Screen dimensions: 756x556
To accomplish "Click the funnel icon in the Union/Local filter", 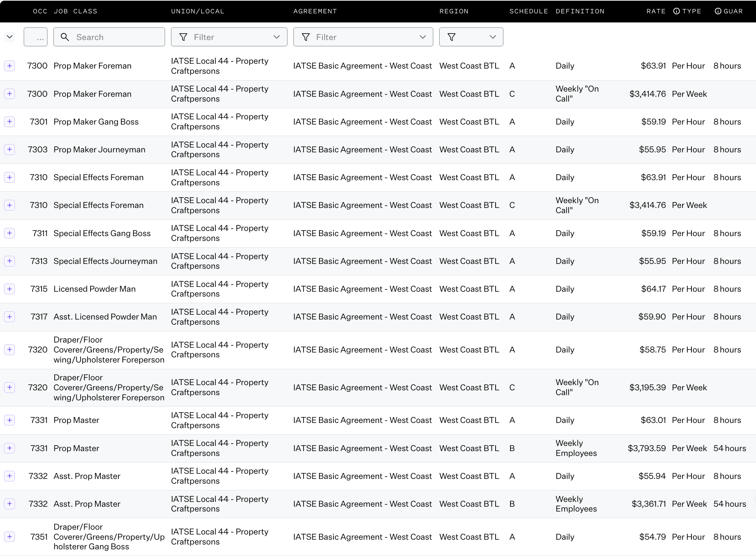I will pyautogui.click(x=183, y=37).
